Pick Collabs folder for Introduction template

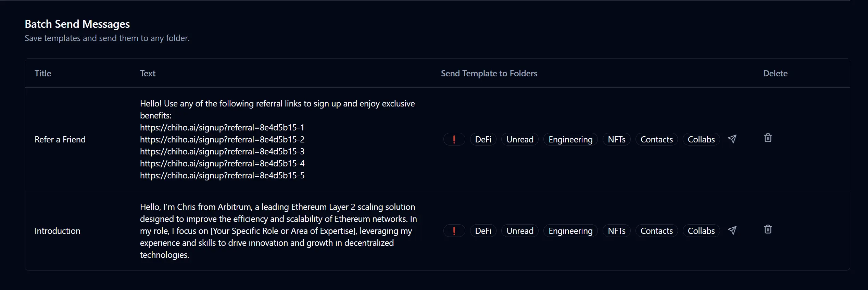pos(701,231)
